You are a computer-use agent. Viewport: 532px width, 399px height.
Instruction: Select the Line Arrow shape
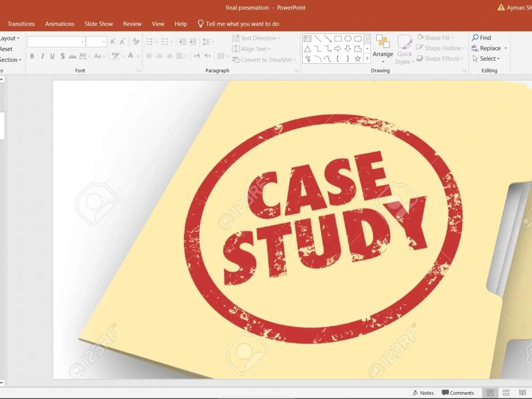(x=328, y=39)
